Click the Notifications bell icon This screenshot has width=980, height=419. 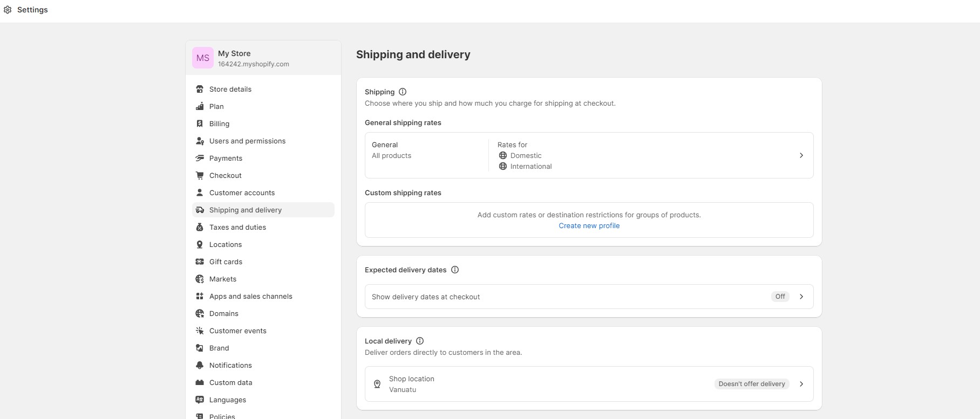(200, 365)
